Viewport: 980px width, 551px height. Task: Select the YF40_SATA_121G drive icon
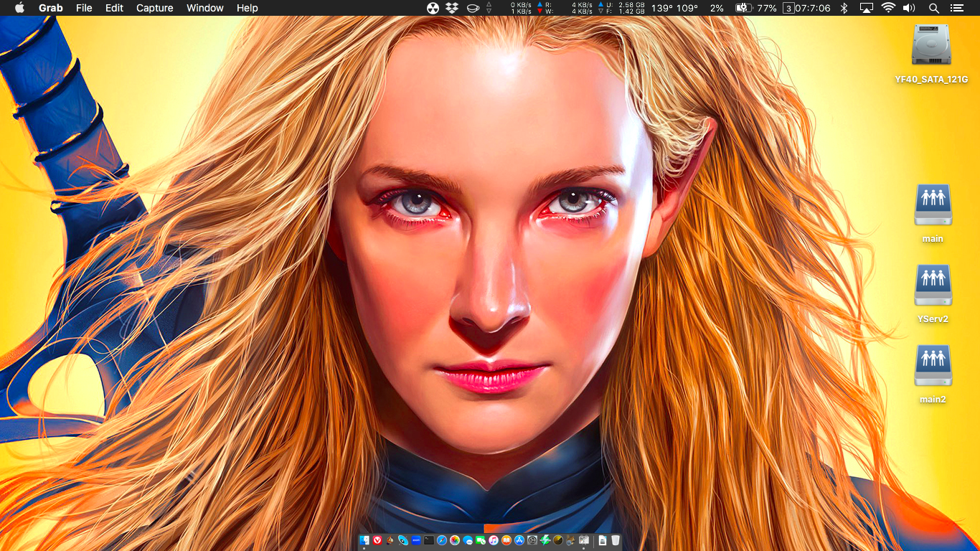931,46
